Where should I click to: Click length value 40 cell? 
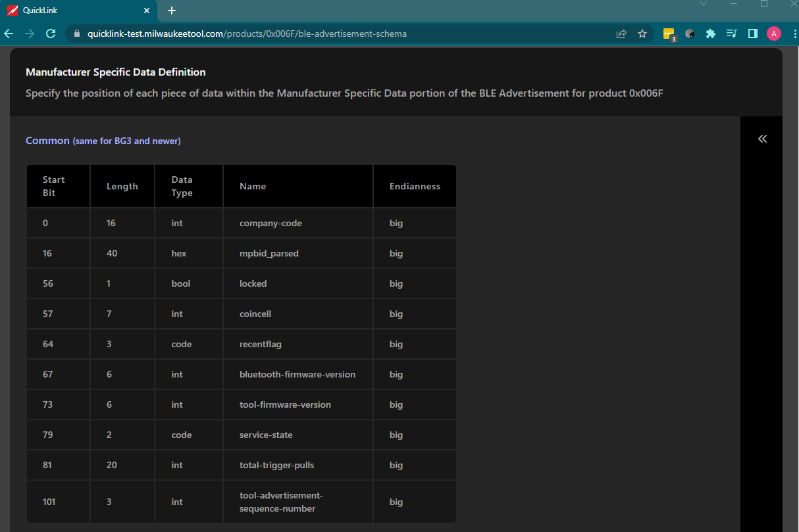(122, 253)
